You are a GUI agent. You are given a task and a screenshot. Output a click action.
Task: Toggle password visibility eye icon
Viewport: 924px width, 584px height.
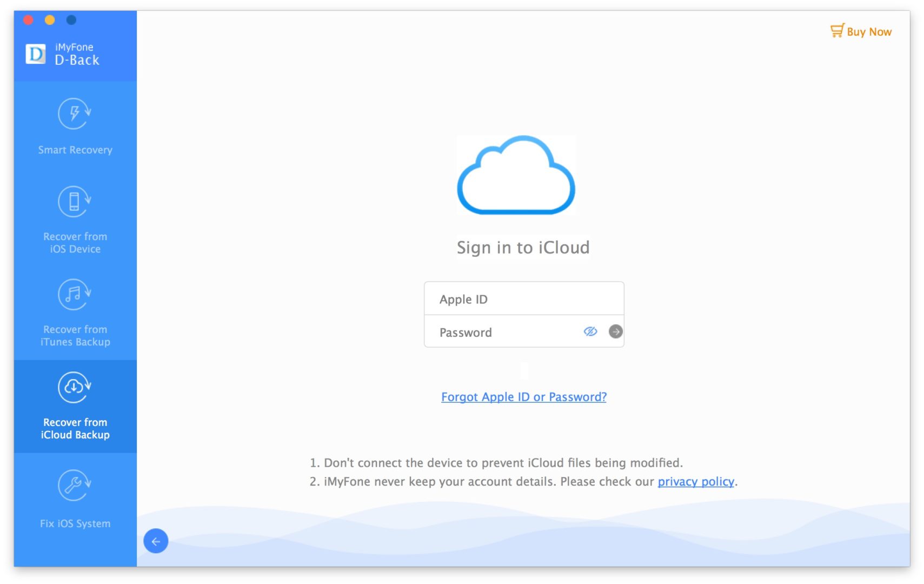[590, 331]
